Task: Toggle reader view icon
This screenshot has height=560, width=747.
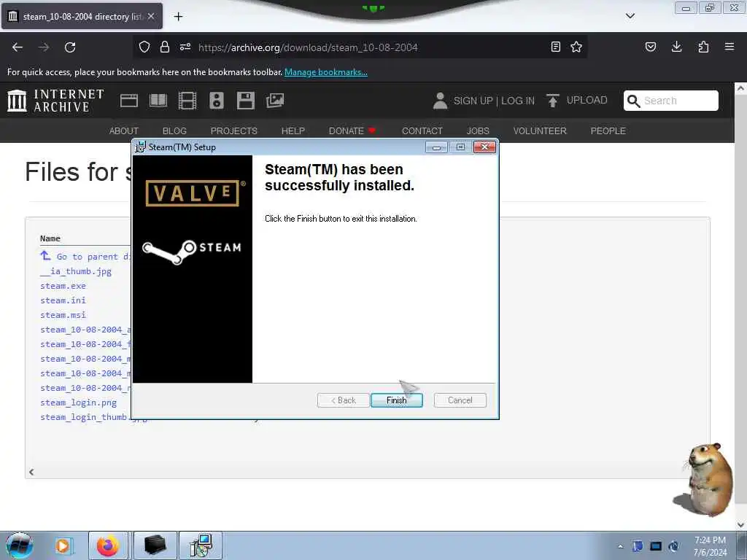Action: 555,47
